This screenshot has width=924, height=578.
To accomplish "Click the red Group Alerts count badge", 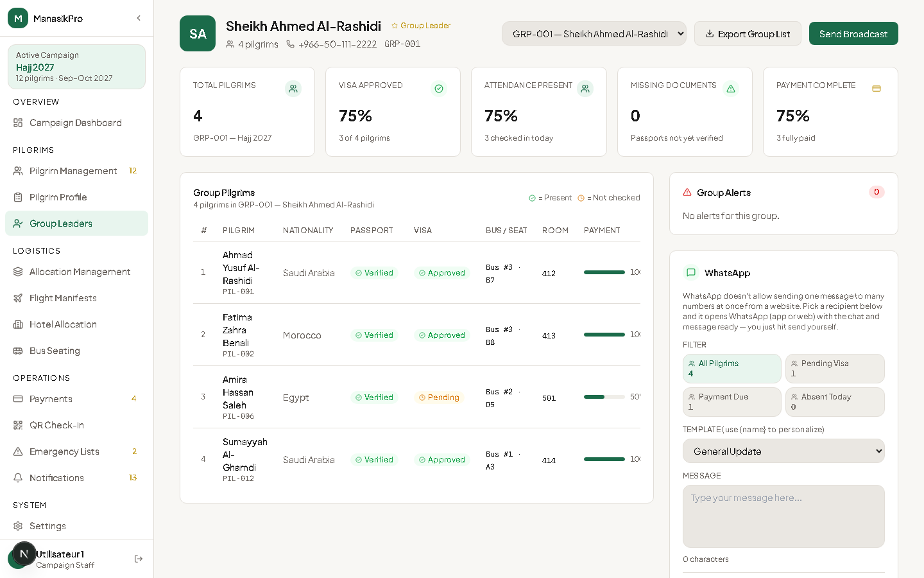I will tap(877, 192).
